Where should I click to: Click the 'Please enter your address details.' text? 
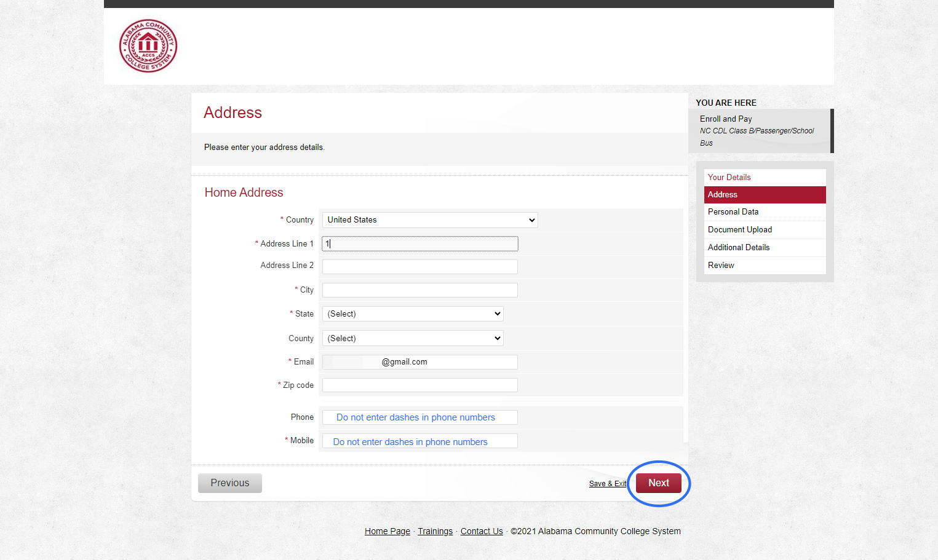[264, 148]
